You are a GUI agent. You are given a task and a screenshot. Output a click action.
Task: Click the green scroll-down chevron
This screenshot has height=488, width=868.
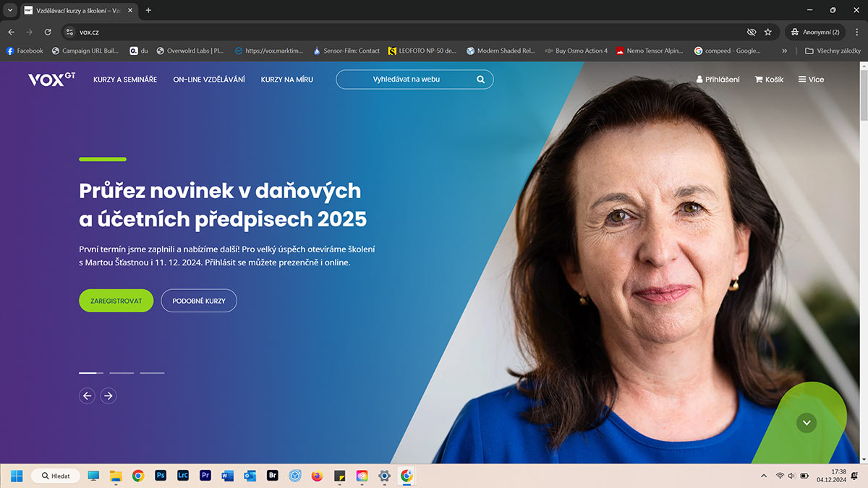pos(806,423)
